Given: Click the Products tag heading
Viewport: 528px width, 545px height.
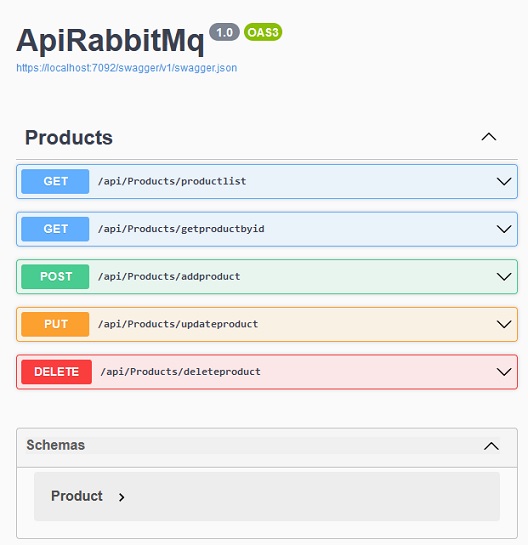Looking at the screenshot, I should point(69,137).
